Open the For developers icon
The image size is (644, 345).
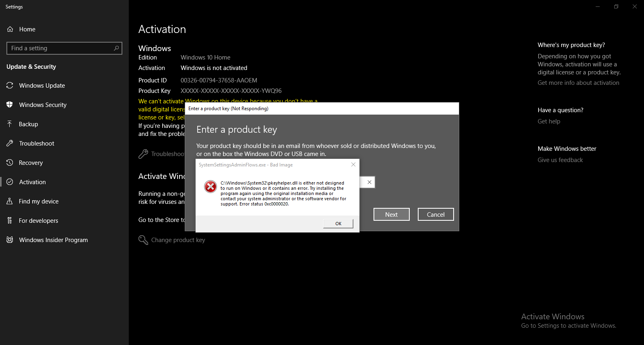[10, 221]
